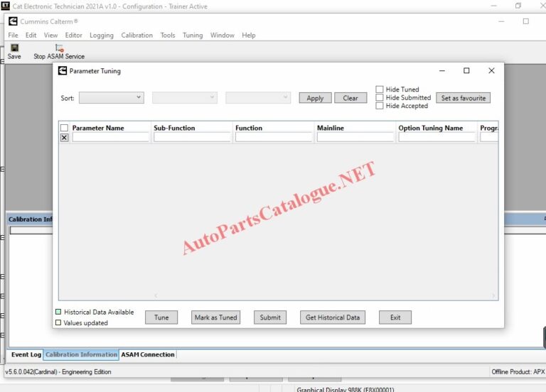Image resolution: width=546 pixels, height=392 pixels.
Task: Sort by Option Tuning Name column header
Action: pos(430,128)
